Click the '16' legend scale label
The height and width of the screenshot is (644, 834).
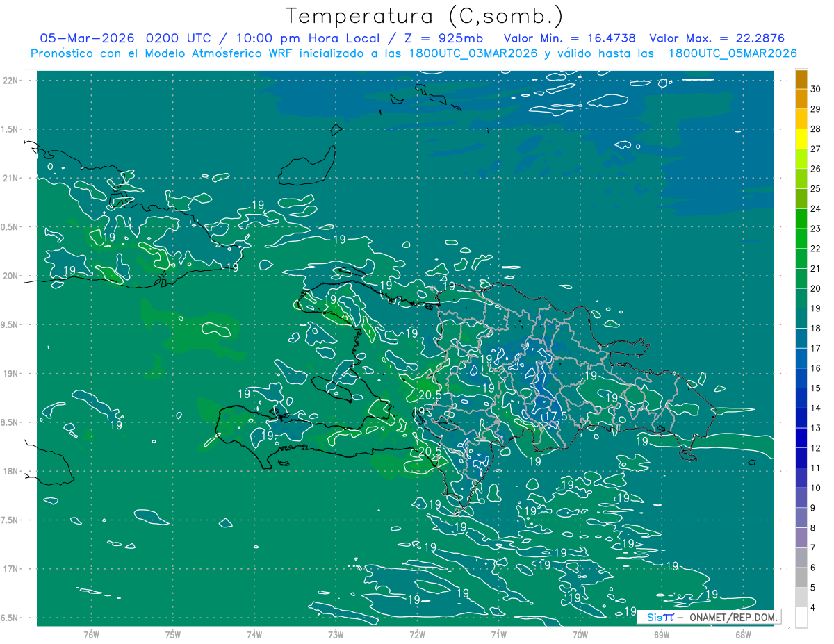point(816,368)
